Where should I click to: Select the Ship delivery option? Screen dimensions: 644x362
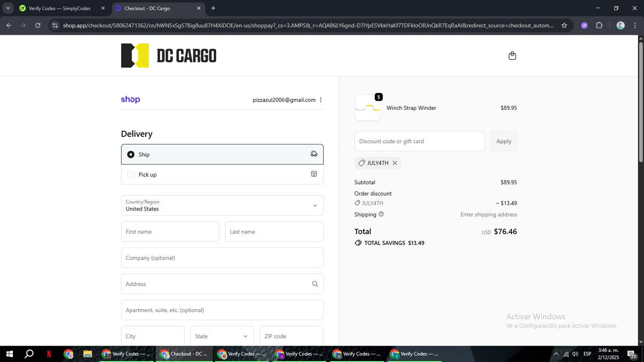click(x=222, y=154)
